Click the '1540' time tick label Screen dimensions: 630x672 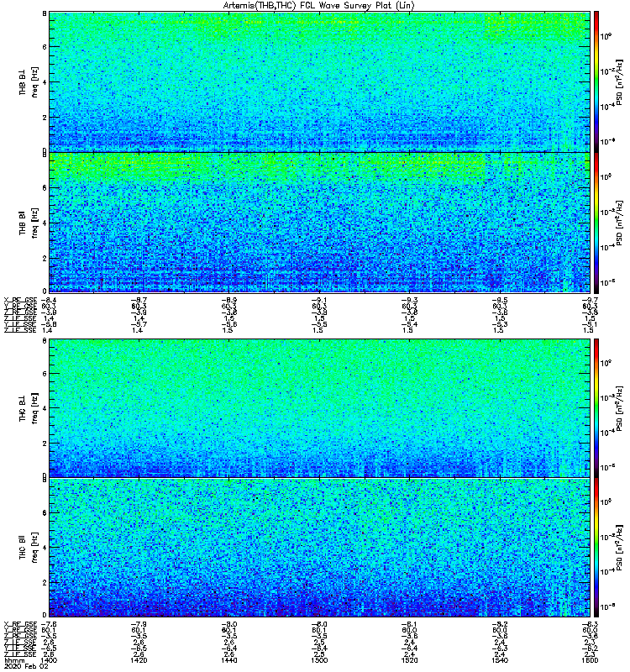(499, 660)
